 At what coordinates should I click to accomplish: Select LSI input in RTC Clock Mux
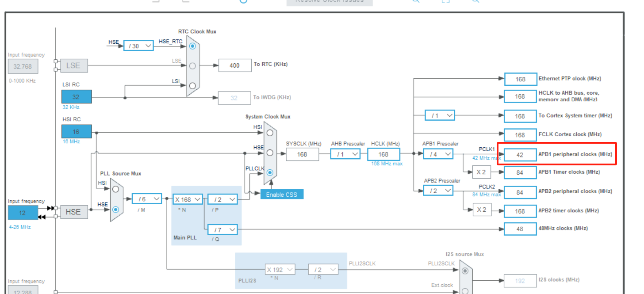point(192,86)
